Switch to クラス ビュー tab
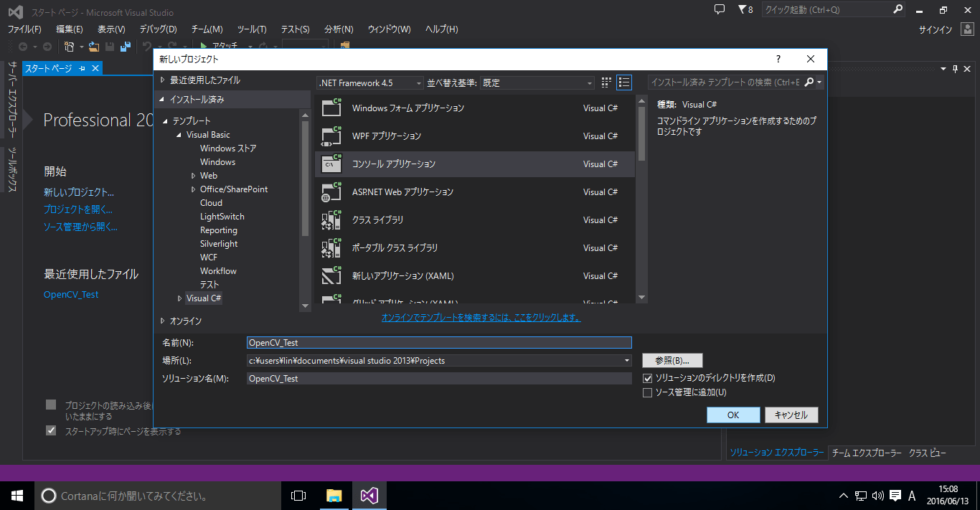Image resolution: width=980 pixels, height=510 pixels. point(928,453)
